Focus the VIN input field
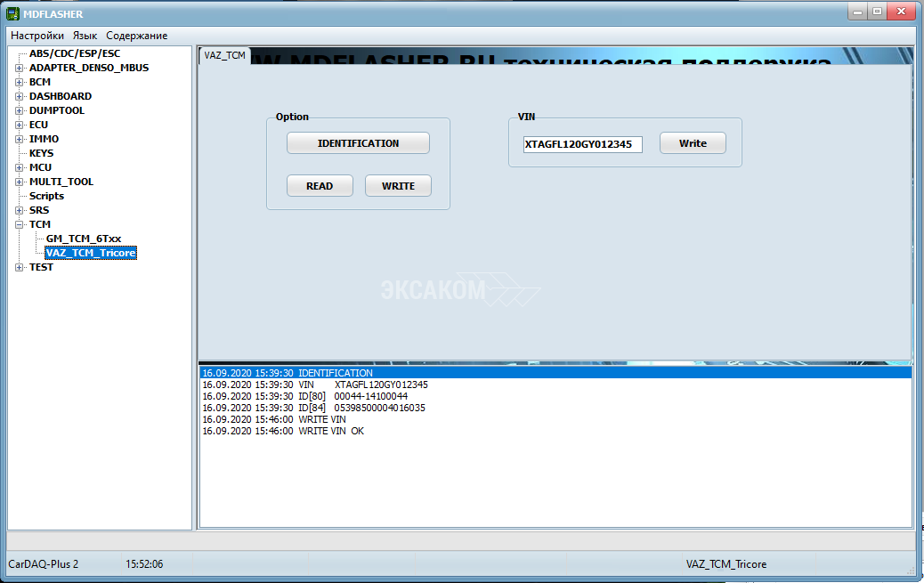The image size is (924, 583). coord(582,144)
